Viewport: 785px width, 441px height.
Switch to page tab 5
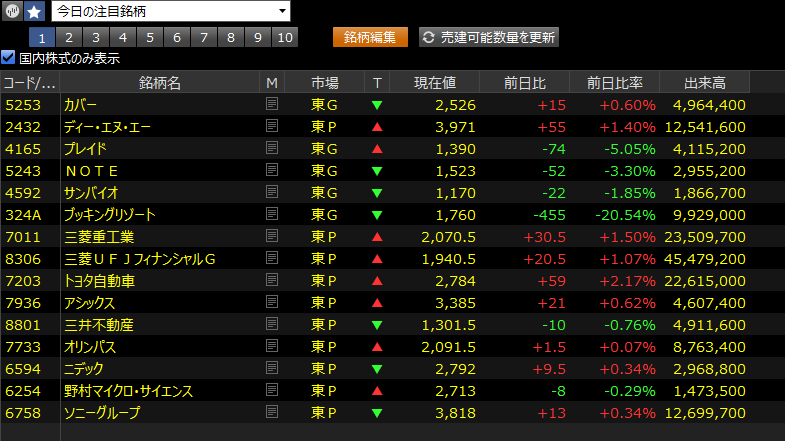[x=150, y=38]
